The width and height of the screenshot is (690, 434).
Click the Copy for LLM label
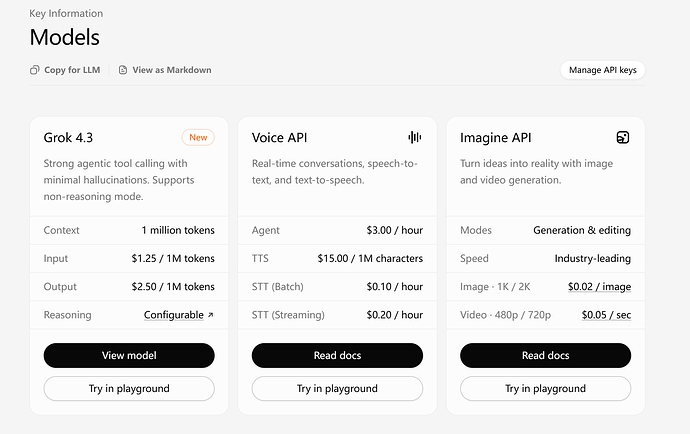72,70
